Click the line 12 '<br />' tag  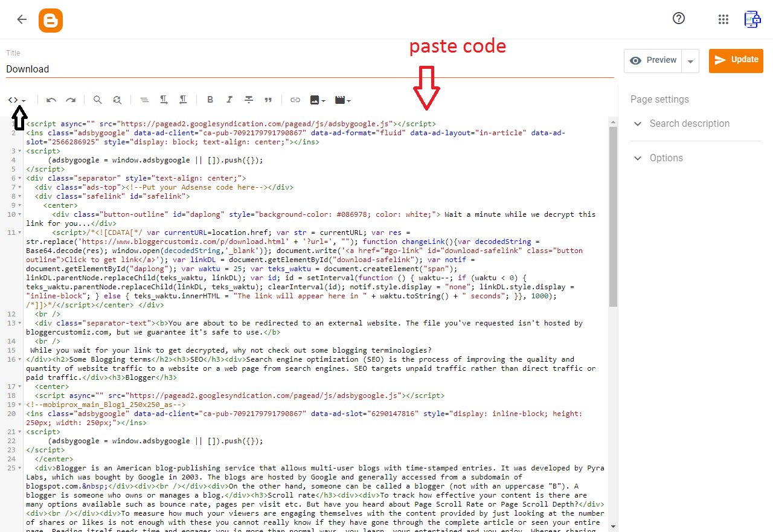point(48,314)
